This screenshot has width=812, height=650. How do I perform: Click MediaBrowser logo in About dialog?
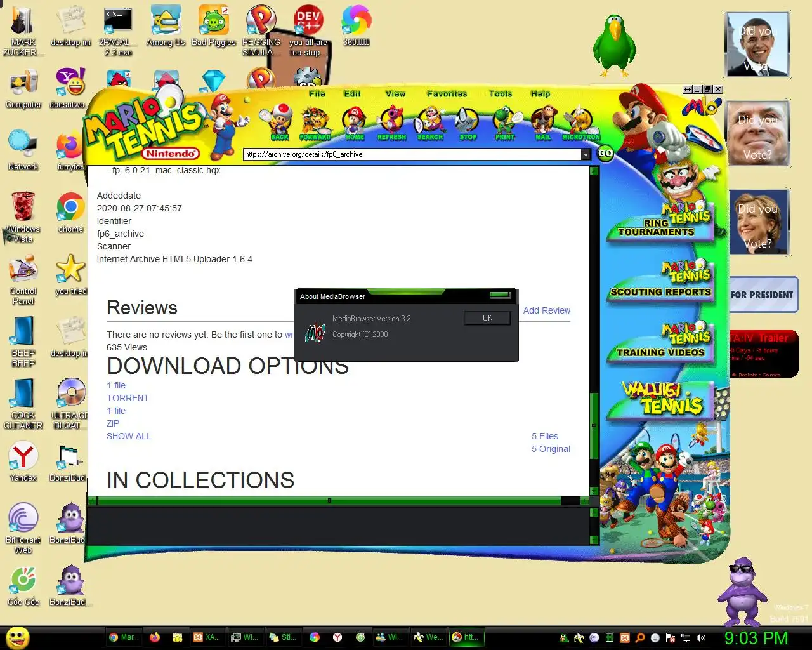point(315,332)
